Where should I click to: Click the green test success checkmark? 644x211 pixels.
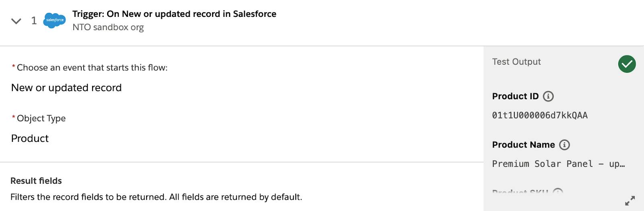coord(627,64)
